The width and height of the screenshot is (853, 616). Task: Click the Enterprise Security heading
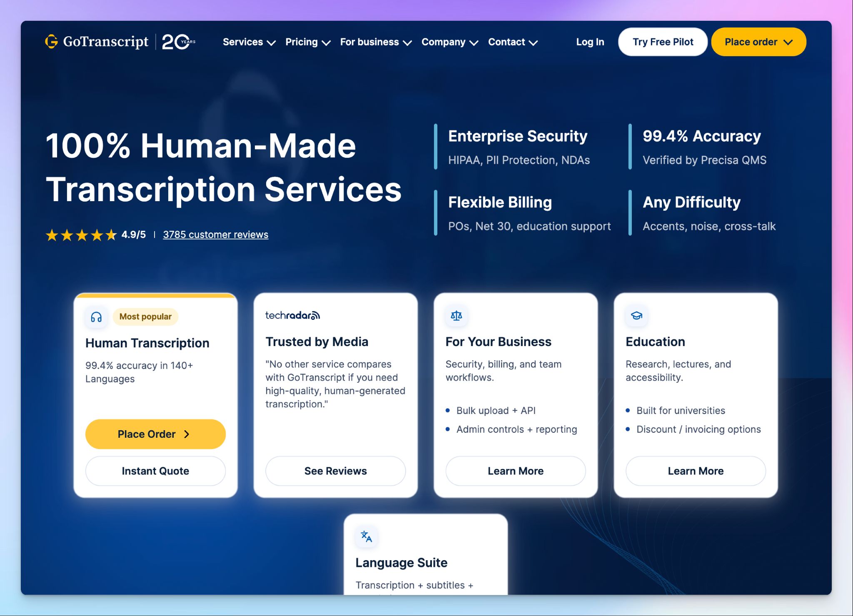[x=518, y=136]
